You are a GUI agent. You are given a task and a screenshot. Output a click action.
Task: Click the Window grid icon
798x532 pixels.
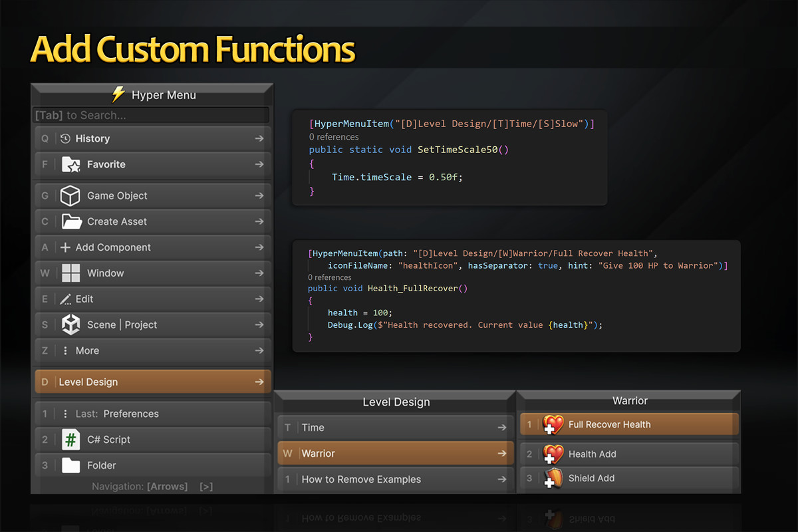(x=70, y=273)
